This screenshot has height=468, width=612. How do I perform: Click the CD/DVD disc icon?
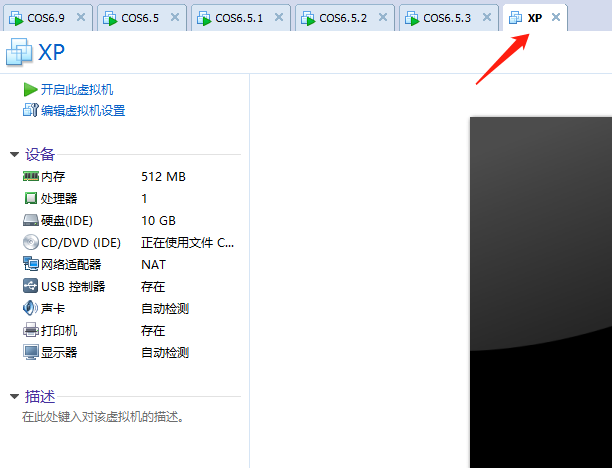coord(31,242)
